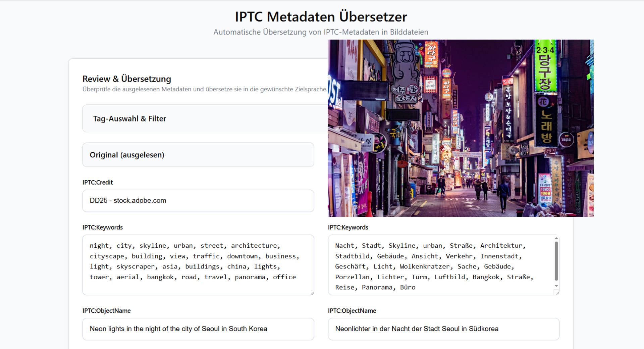Expand the Tag-Auswahl & Filter section
This screenshot has width=644, height=349.
coord(129,119)
